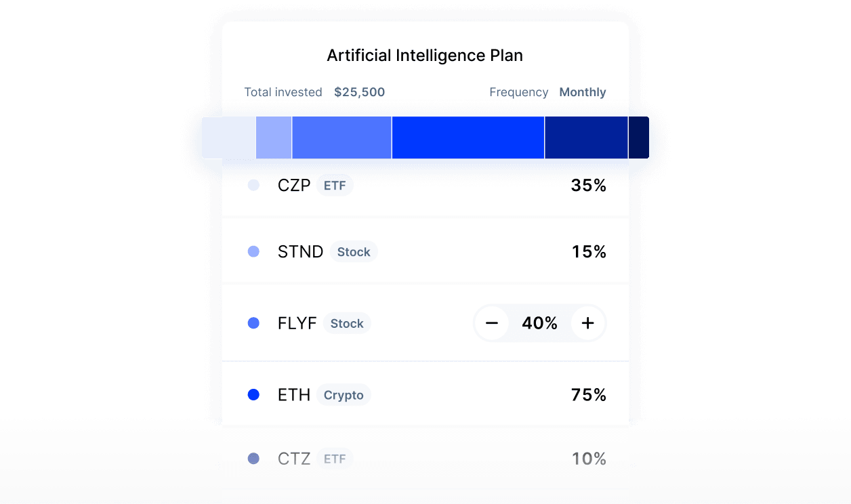Click the palest segment of allocation bar

(229, 138)
